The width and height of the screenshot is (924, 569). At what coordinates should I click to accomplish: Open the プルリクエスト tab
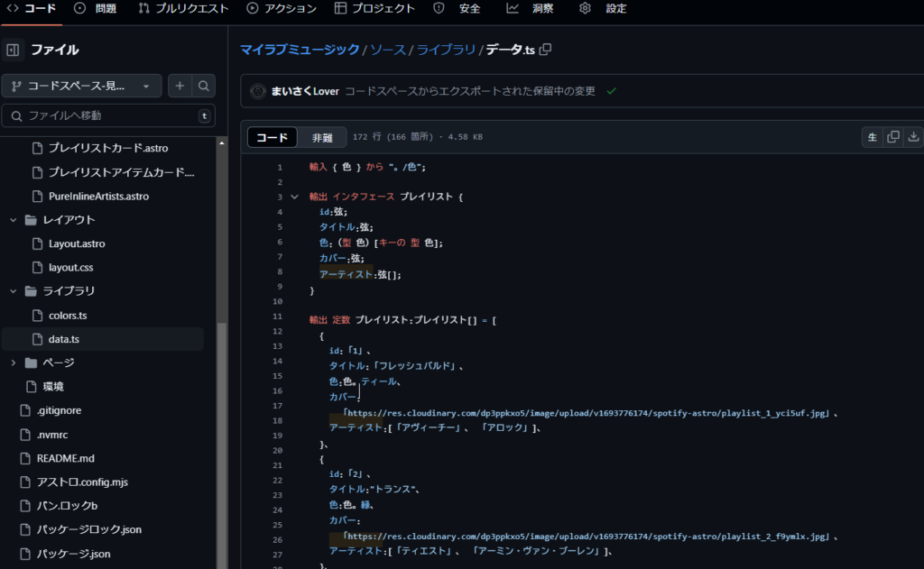pyautogui.click(x=183, y=8)
